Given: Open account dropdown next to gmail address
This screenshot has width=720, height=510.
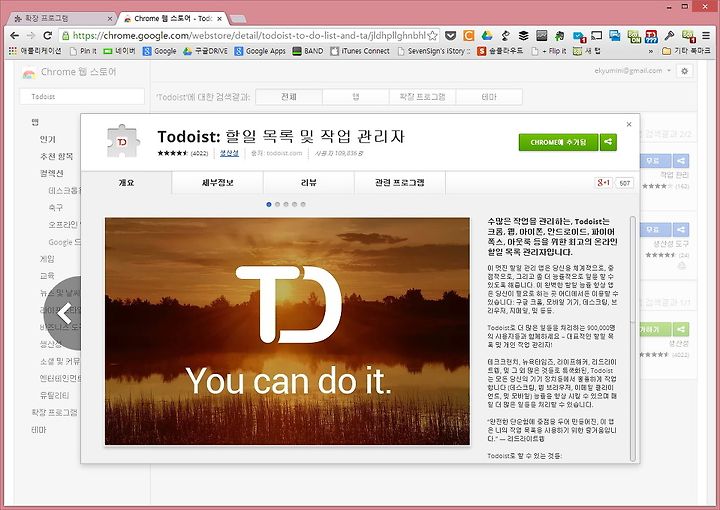Looking at the screenshot, I should [669, 71].
